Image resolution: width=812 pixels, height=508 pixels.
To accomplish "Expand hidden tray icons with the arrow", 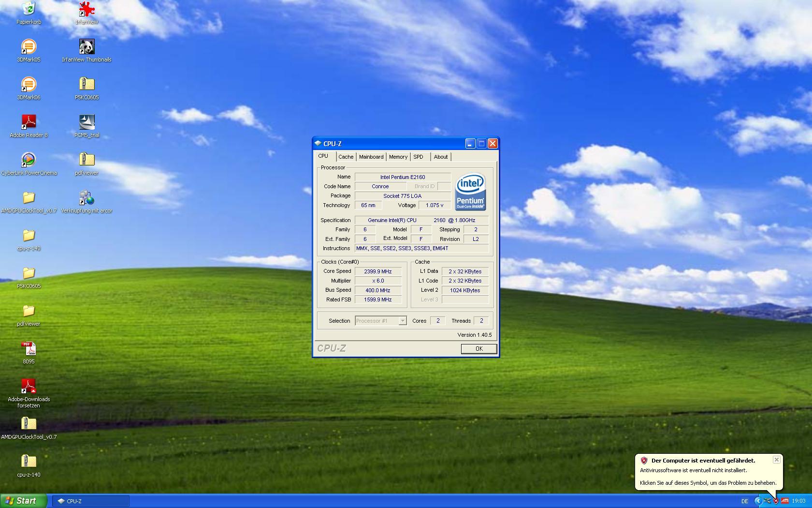I will click(x=758, y=501).
